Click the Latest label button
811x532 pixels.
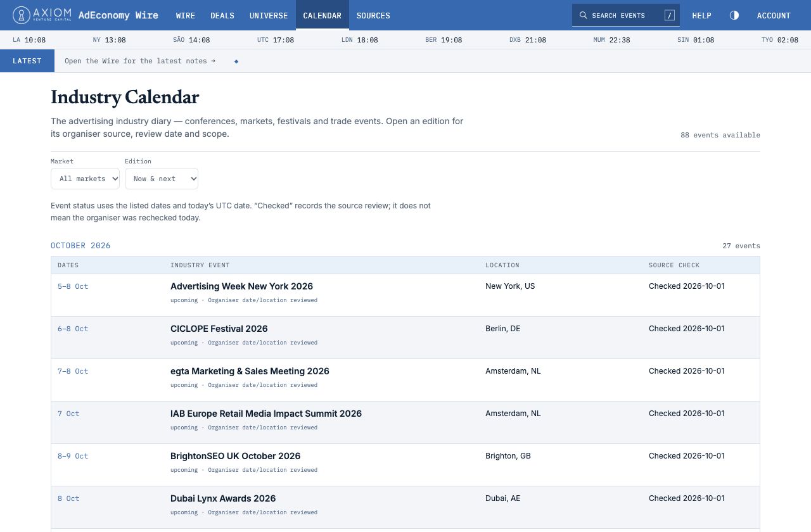click(27, 61)
